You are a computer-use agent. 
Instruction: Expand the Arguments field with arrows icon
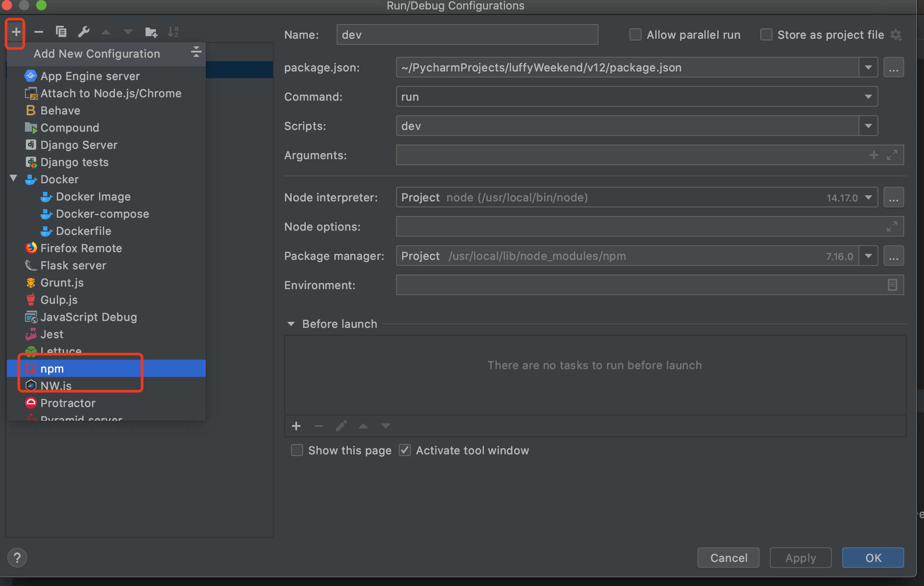[892, 155]
